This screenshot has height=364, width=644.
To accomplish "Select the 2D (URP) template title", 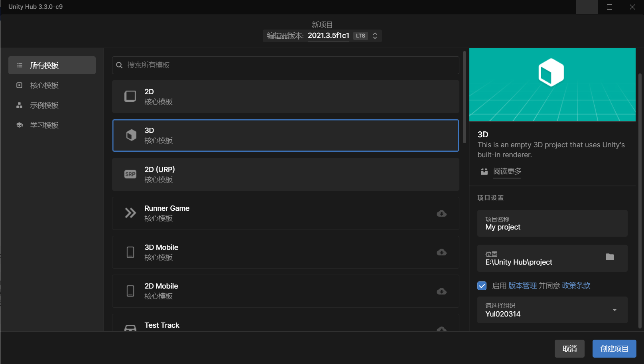I will pyautogui.click(x=160, y=170).
